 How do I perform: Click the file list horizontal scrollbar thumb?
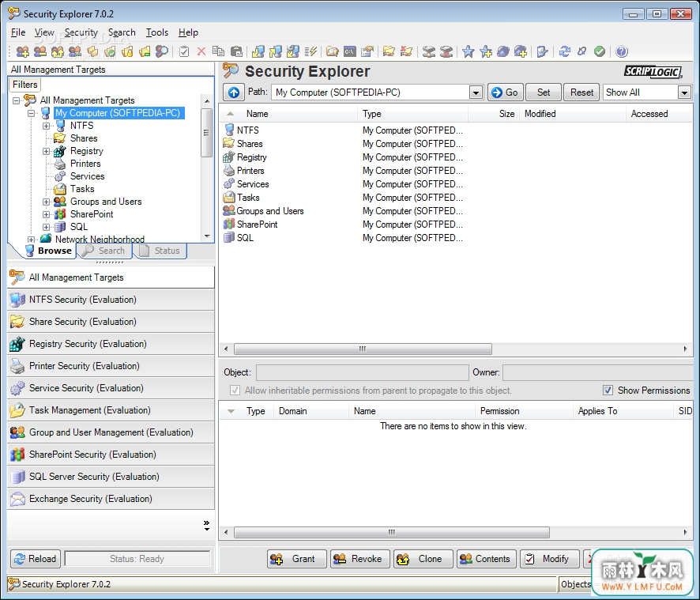tap(363, 349)
